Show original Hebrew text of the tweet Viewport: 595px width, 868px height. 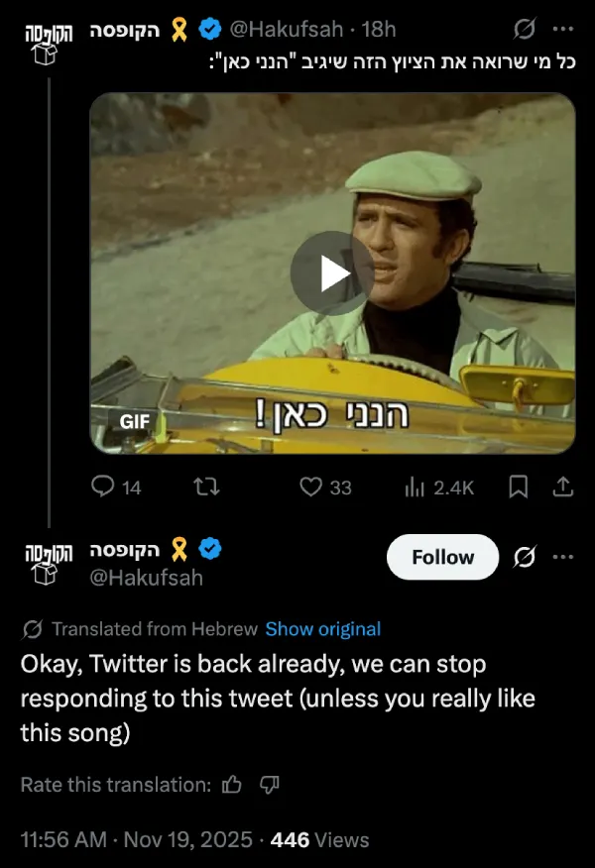pos(323,628)
